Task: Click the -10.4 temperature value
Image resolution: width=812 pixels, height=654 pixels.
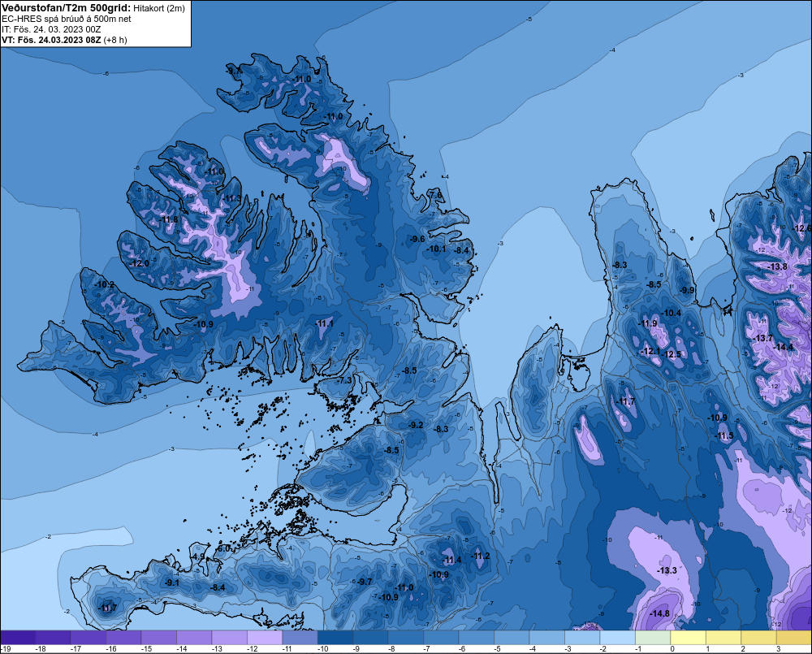Action: click(672, 313)
